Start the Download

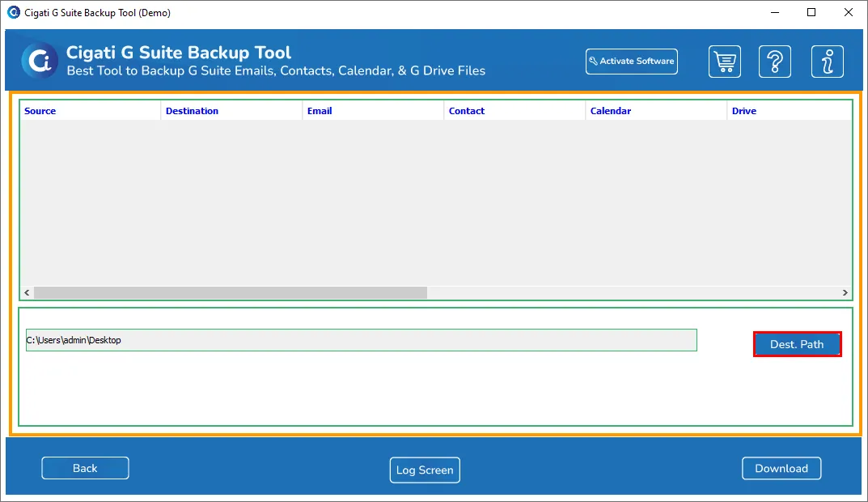coord(781,468)
